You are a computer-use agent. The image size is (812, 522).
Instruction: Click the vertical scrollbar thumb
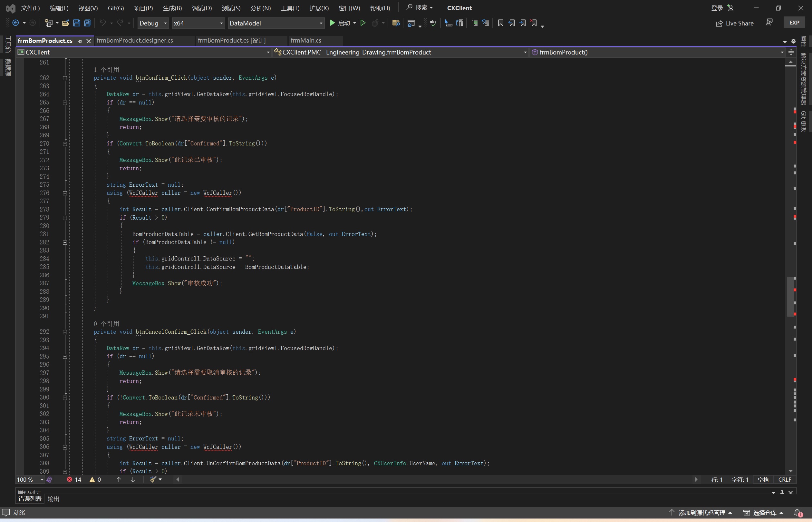pos(790,297)
